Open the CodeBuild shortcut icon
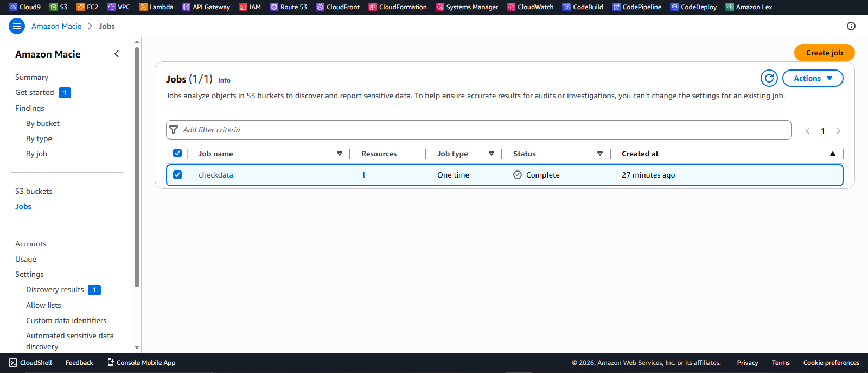 (x=566, y=7)
